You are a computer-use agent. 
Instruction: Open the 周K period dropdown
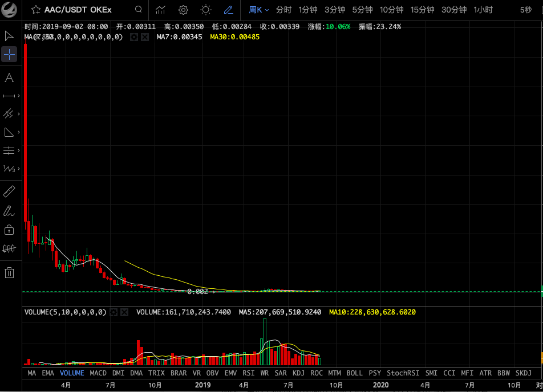(x=259, y=10)
